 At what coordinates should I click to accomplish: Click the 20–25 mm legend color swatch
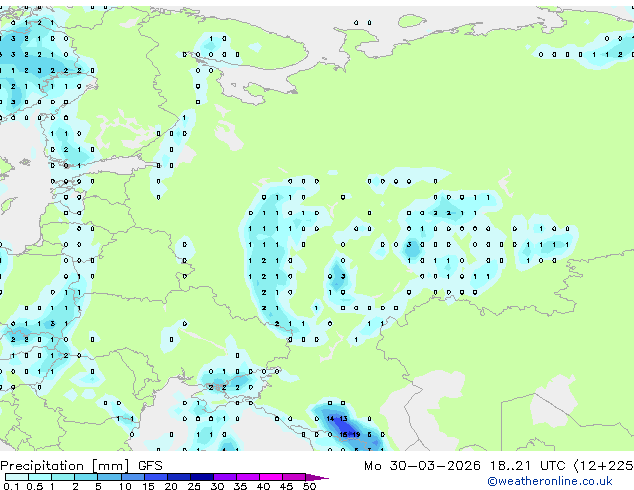coord(178,477)
